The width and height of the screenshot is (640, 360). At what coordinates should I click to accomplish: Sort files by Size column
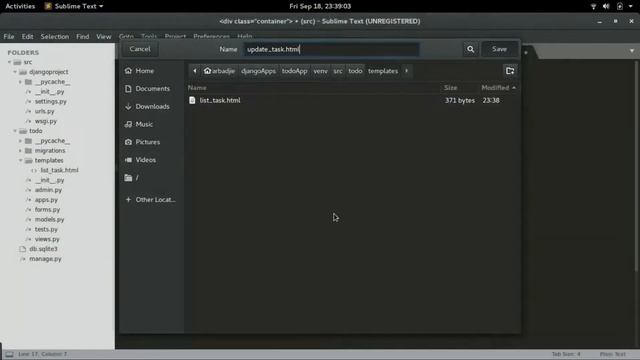451,87
